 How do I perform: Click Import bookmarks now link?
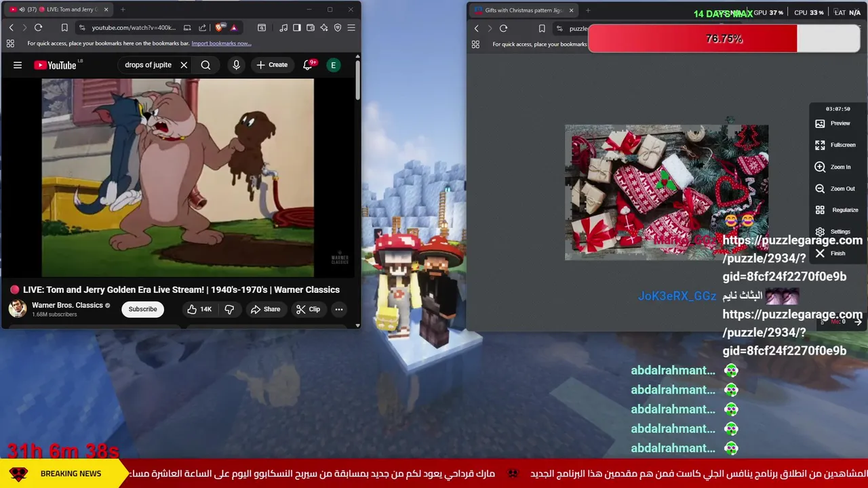[221, 43]
